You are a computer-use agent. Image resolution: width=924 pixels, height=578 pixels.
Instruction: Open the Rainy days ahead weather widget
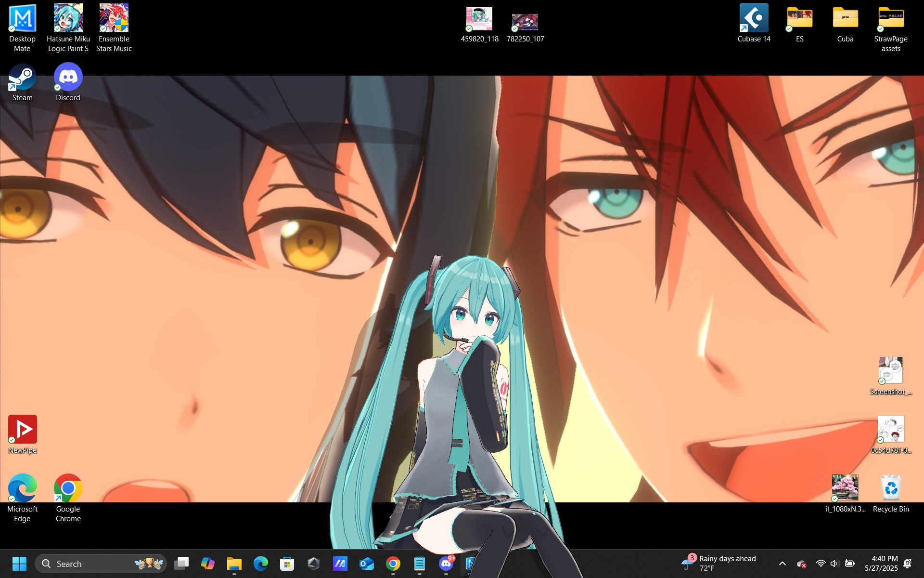[x=719, y=563]
